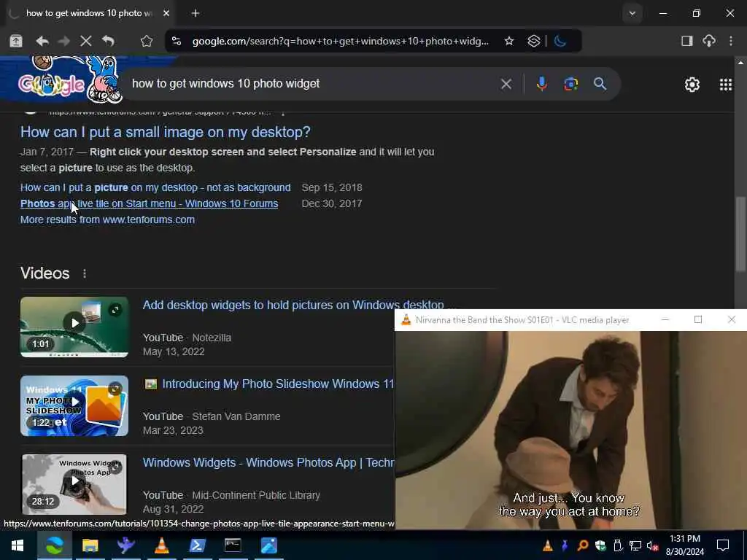747x560 pixels.
Task: Open the home pentagon icon in toolbar
Action: (146, 41)
